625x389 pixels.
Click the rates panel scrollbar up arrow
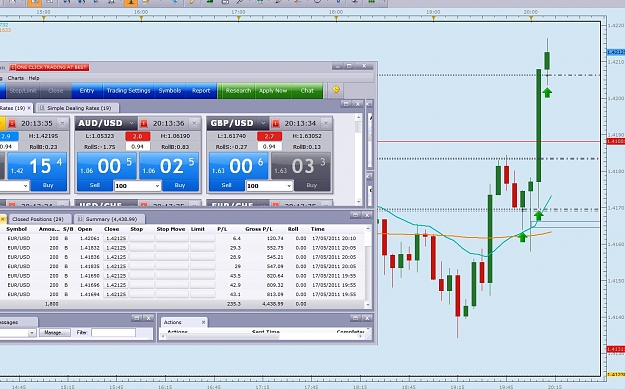(358, 118)
